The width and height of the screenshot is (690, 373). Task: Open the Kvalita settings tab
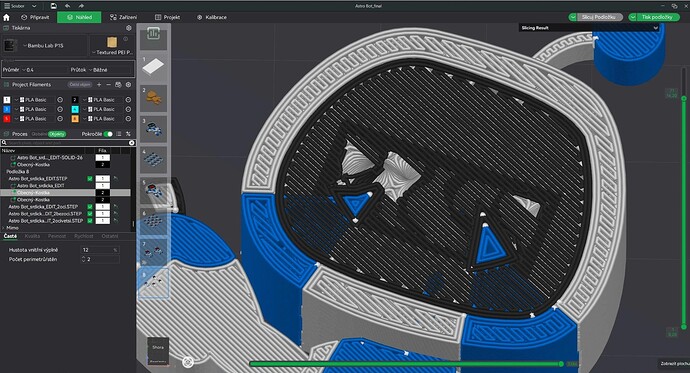click(32, 236)
